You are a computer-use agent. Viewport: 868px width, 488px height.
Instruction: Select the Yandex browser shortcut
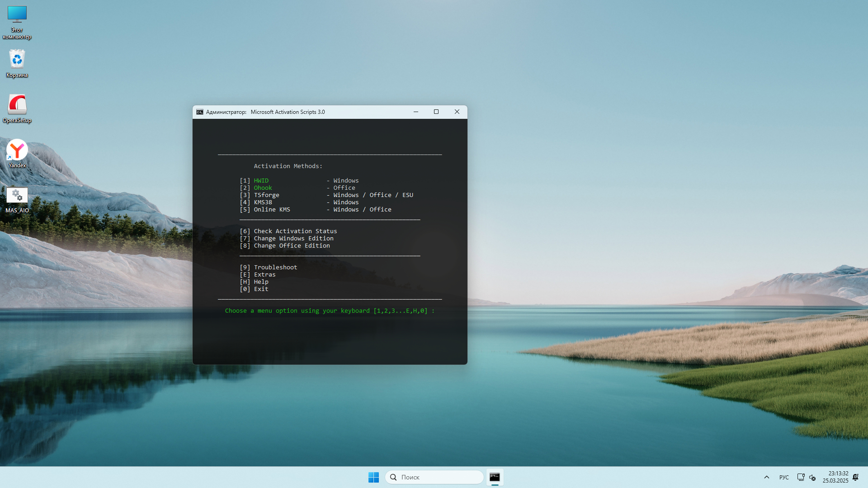coord(17,153)
